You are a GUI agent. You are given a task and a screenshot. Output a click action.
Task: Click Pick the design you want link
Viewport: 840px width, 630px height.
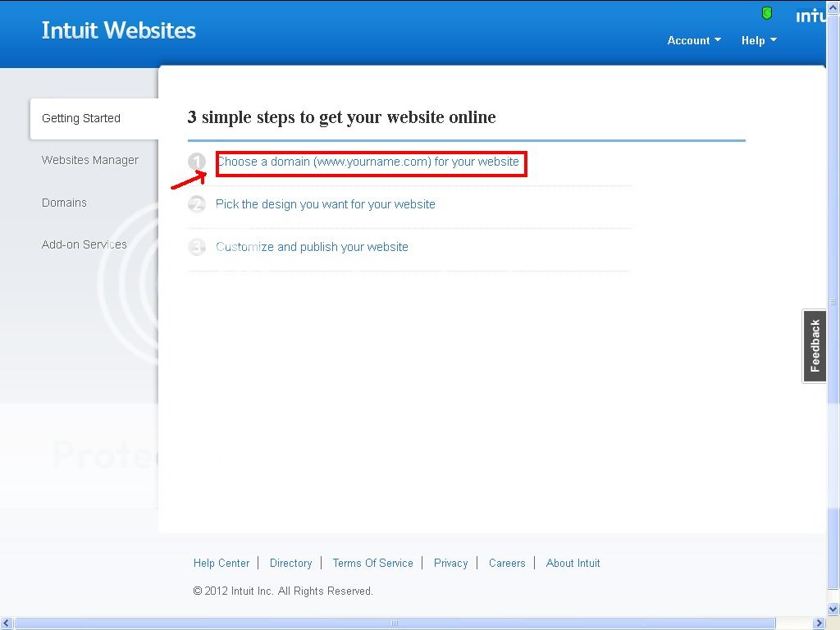click(x=326, y=204)
